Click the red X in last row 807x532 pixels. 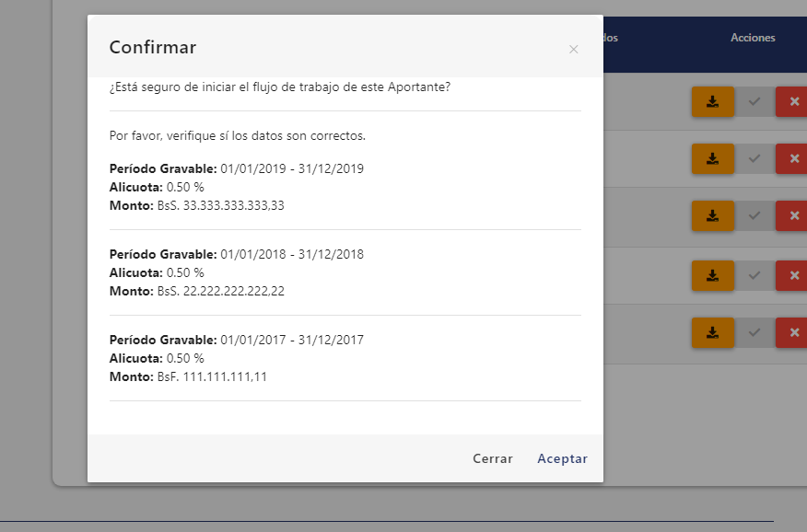792,332
